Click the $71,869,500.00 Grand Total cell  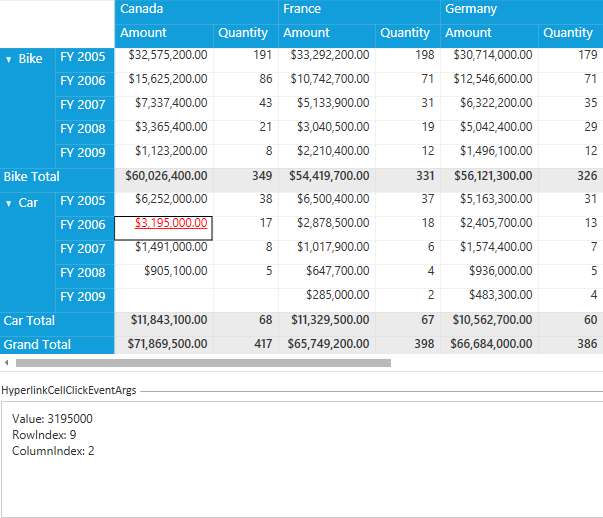click(x=164, y=345)
